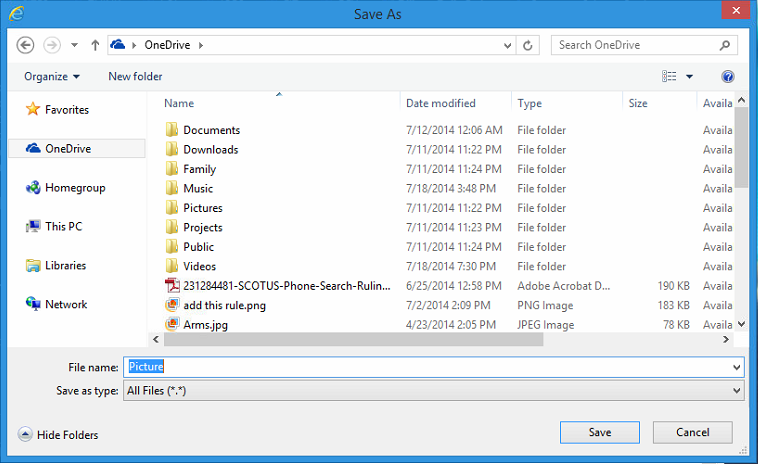Select the Pictures folder name
The height and width of the screenshot is (464, 758).
203,208
